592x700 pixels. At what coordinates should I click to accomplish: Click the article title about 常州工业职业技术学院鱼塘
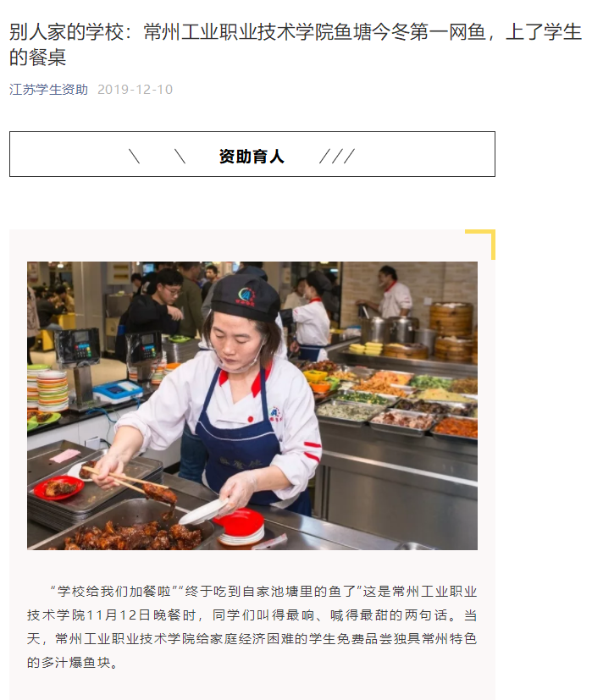click(296, 44)
